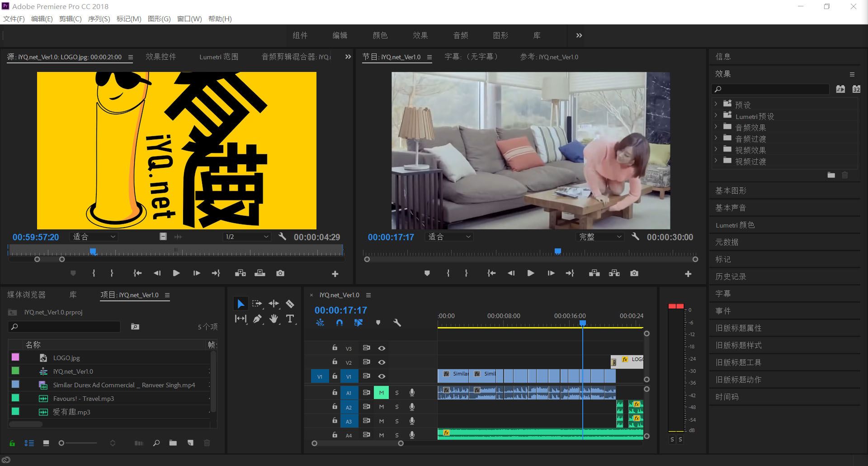This screenshot has width=868, height=466.
Task: Select the Razor tool
Action: point(290,304)
